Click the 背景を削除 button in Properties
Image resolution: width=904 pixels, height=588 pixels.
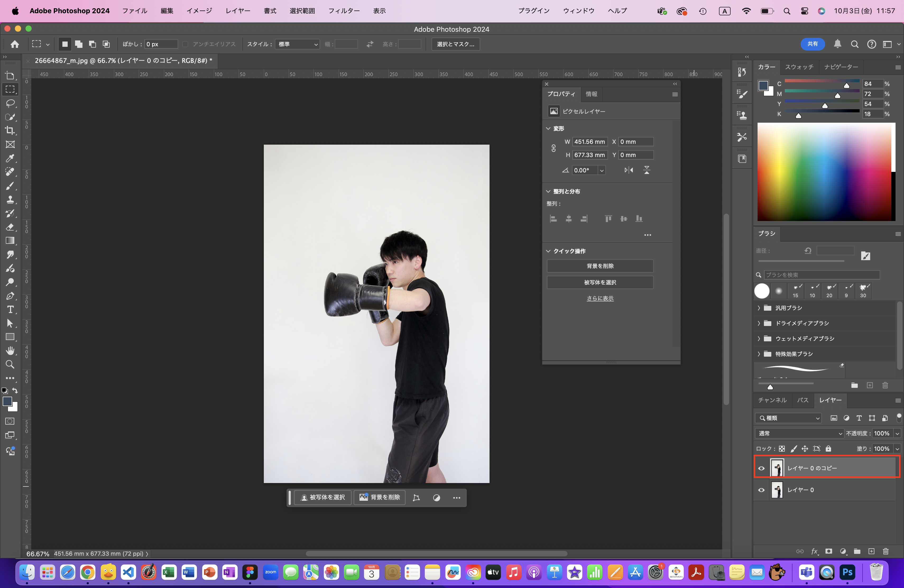point(600,266)
